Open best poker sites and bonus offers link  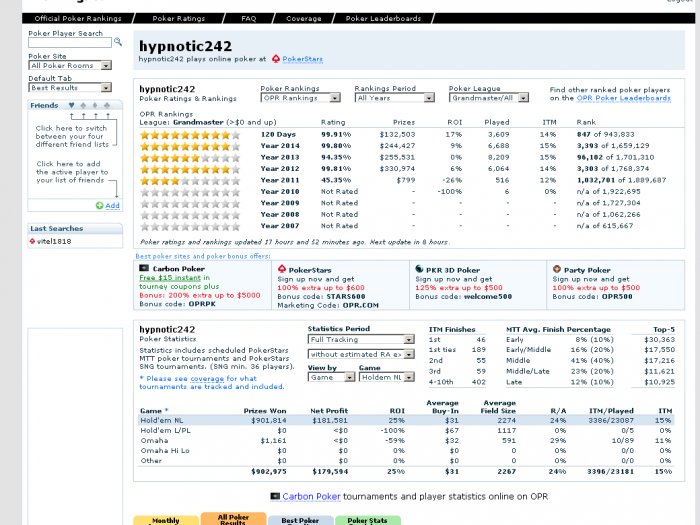pos(203,256)
